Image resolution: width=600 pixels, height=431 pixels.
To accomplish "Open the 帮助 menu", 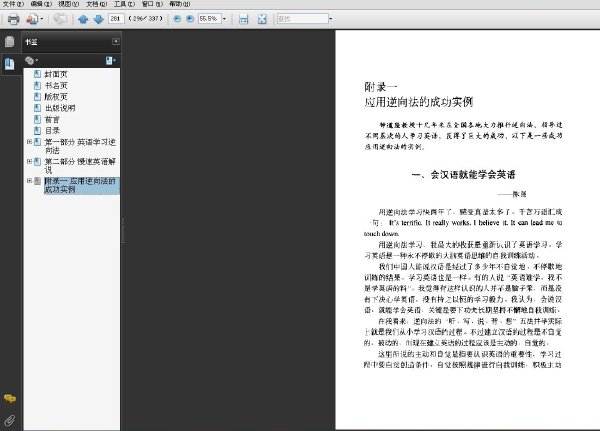I will 180,4.
